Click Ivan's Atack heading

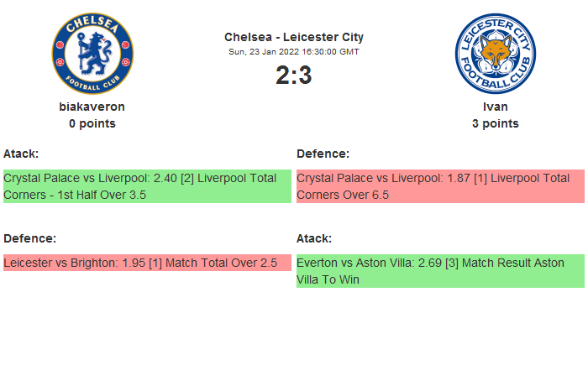click(314, 238)
